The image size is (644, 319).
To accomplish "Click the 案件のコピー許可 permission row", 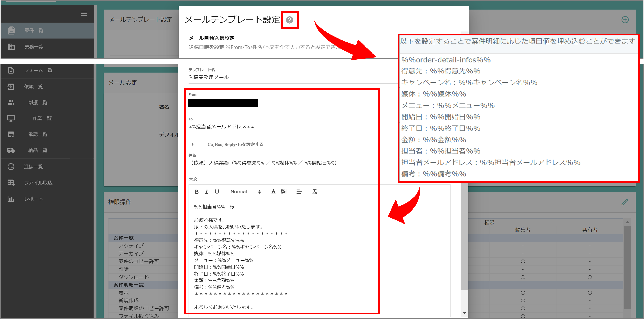I will click(x=139, y=261).
